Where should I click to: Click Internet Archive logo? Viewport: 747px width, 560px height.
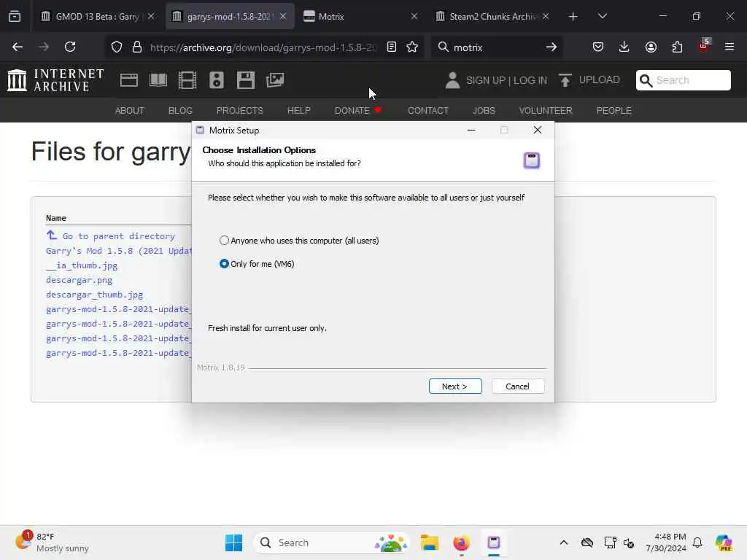[x=55, y=80]
